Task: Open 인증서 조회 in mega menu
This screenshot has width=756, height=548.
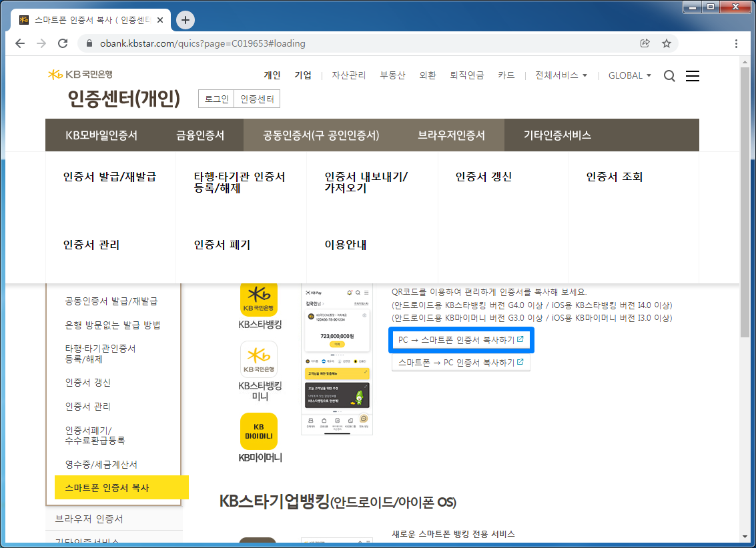Action: 615,177
